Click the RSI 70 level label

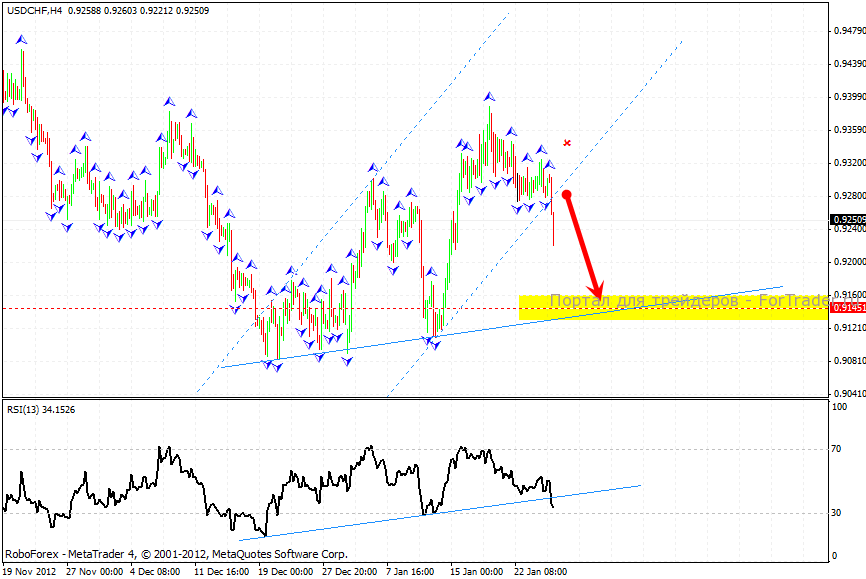[x=836, y=449]
